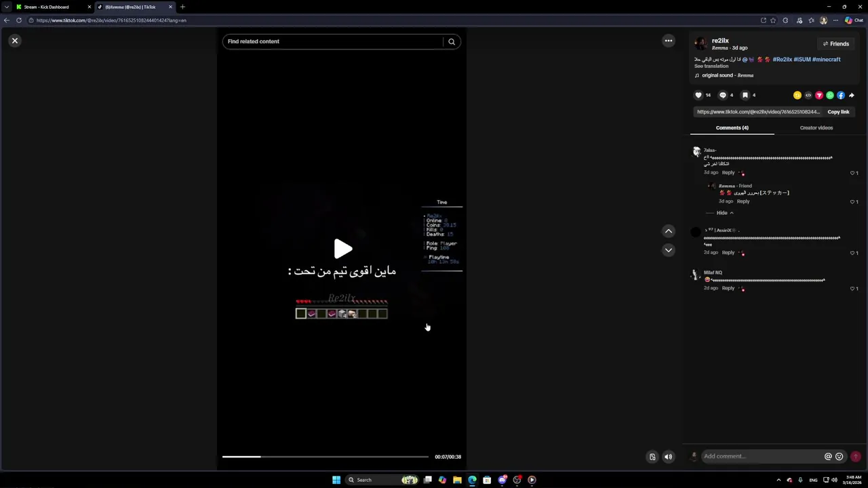868x488 pixels.
Task: Click the #iSUM hashtag
Action: point(802,60)
